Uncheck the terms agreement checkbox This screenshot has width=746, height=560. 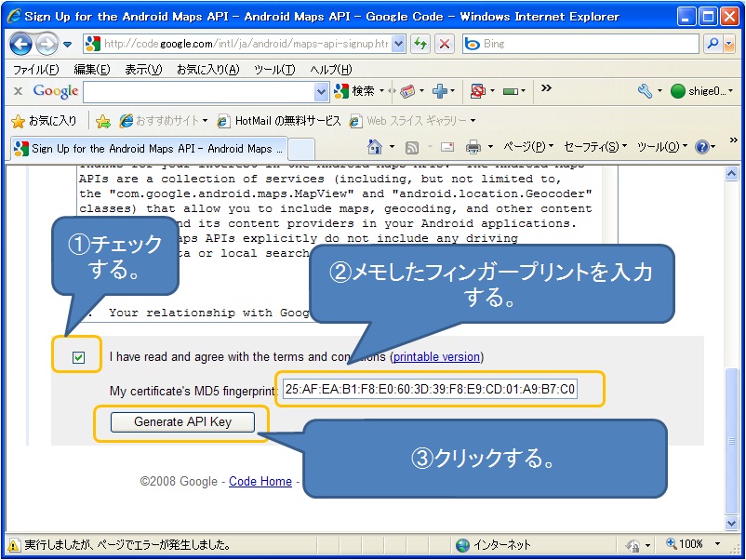[79, 357]
